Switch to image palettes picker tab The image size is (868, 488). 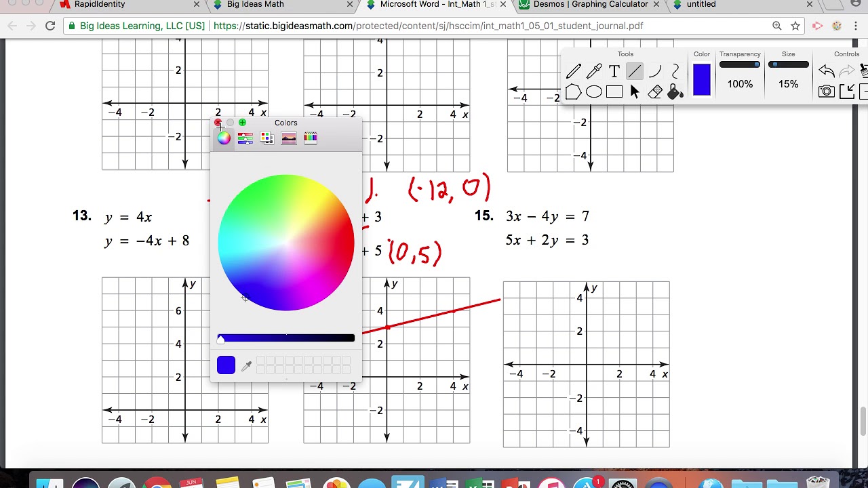coord(289,138)
